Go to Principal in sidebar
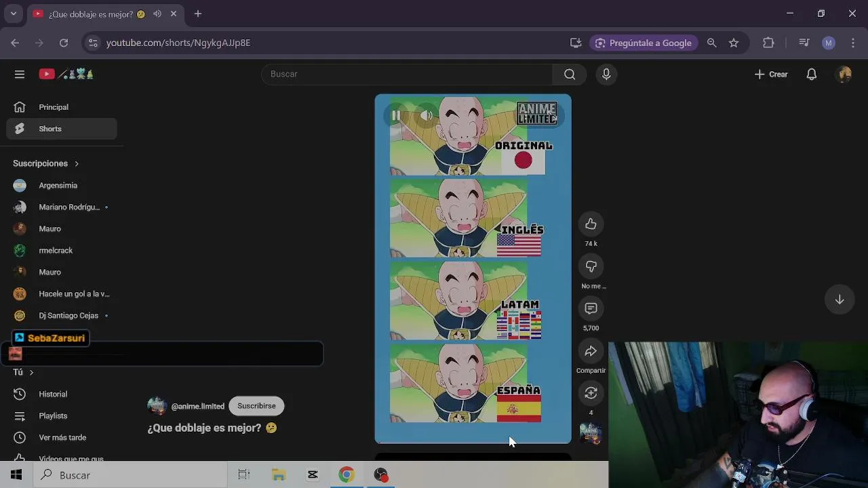Image resolution: width=868 pixels, height=488 pixels. pyautogui.click(x=62, y=107)
